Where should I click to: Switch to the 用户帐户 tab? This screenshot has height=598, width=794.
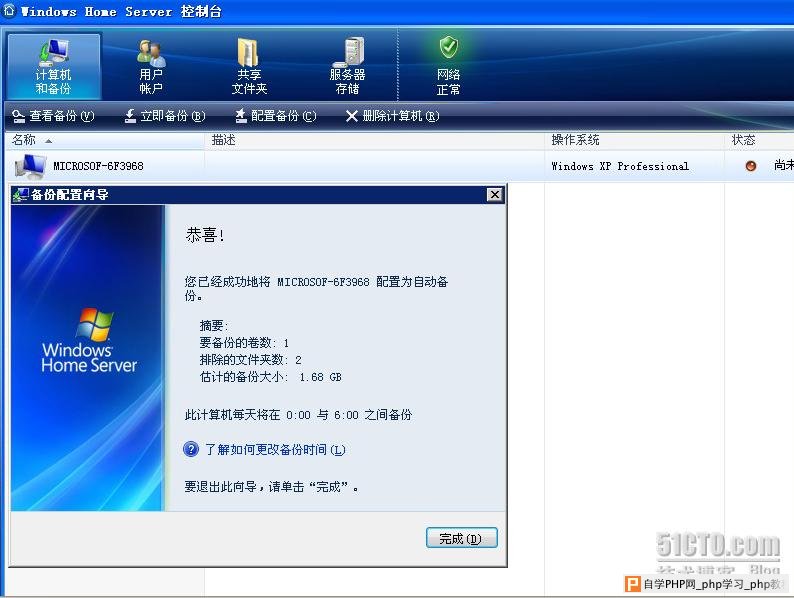coord(151,66)
